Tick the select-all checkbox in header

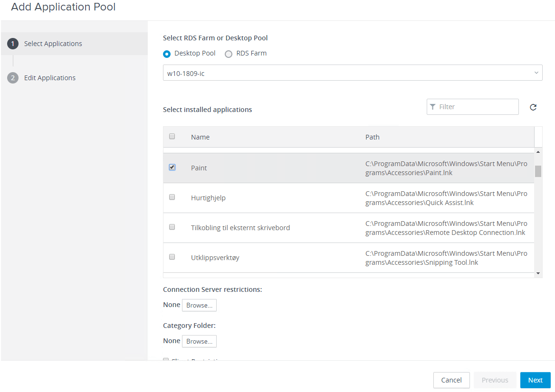pyautogui.click(x=172, y=136)
